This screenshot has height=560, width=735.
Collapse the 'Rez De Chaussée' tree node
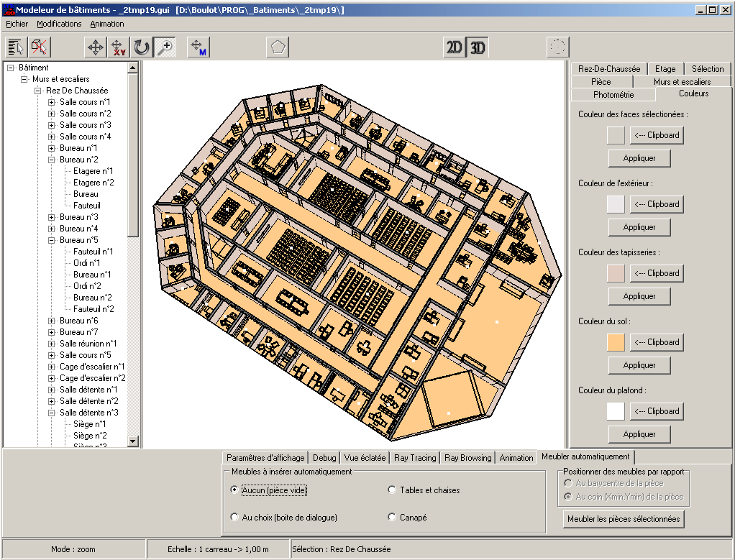point(38,91)
